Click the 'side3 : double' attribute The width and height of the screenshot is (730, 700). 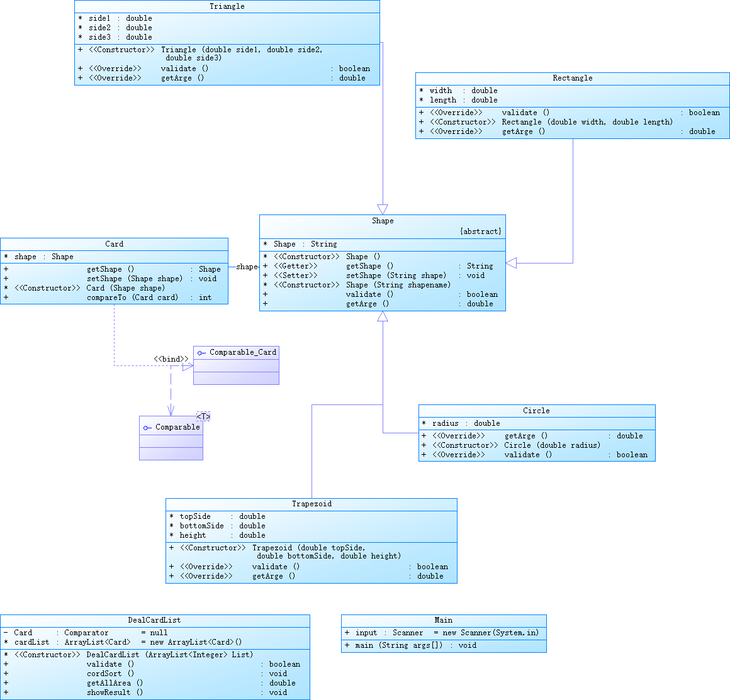click(115, 36)
